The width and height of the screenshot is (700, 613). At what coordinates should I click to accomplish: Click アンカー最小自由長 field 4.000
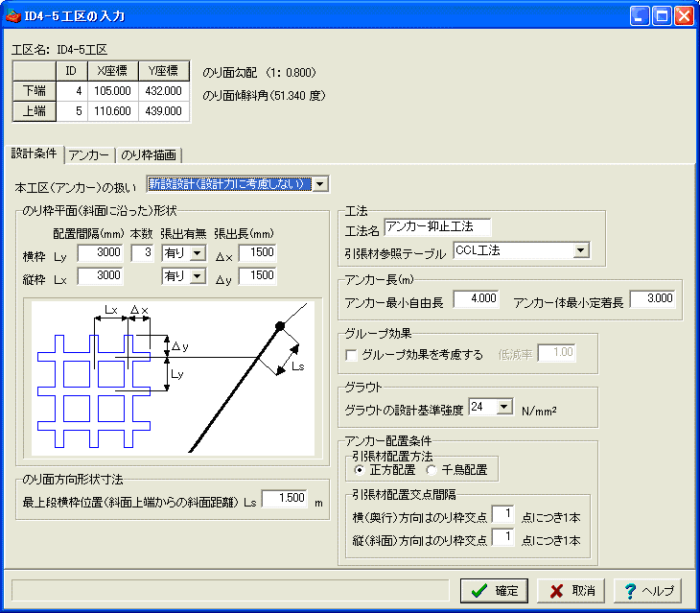[477, 298]
